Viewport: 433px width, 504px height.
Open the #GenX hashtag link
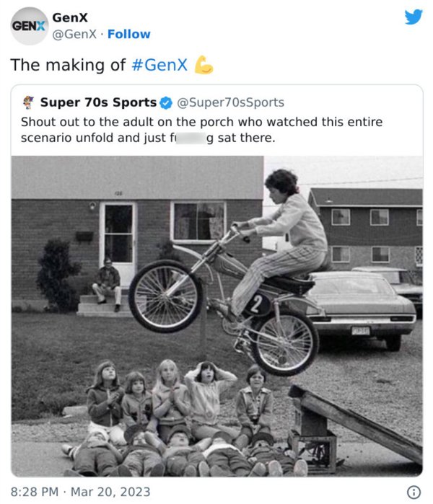159,65
